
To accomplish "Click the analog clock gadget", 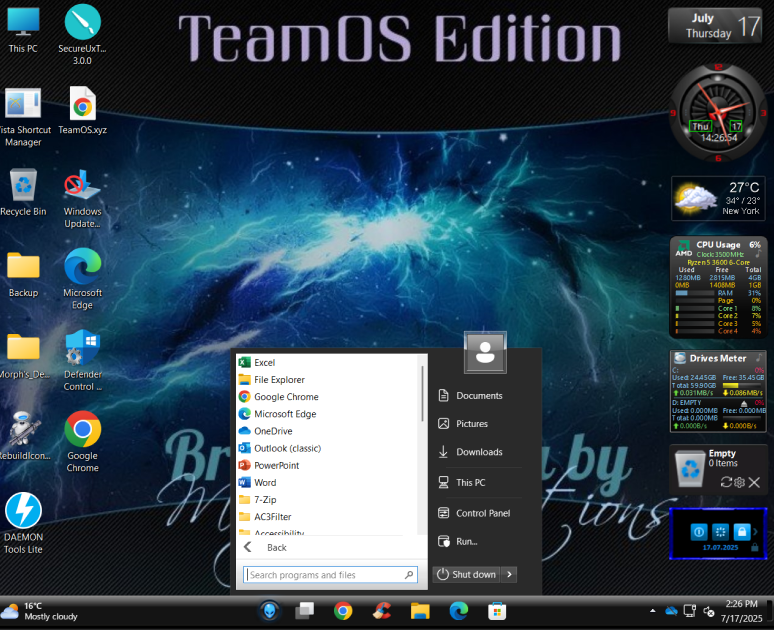I will click(x=718, y=113).
